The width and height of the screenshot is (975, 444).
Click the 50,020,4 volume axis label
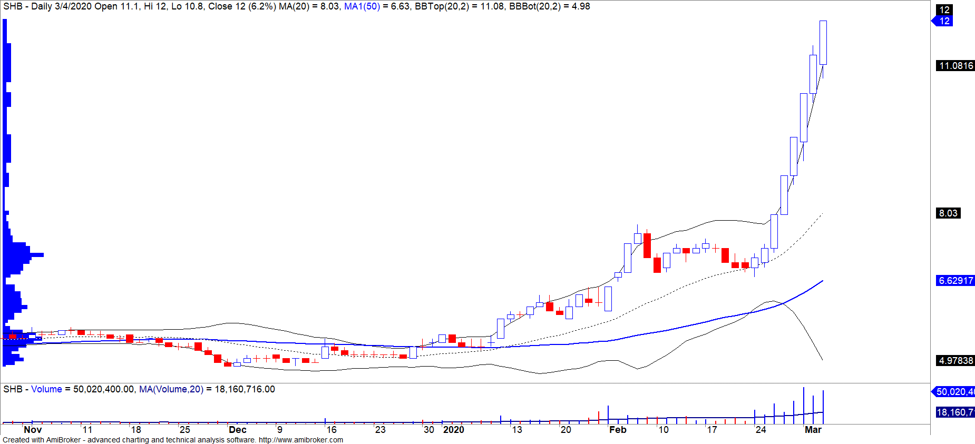click(x=953, y=392)
